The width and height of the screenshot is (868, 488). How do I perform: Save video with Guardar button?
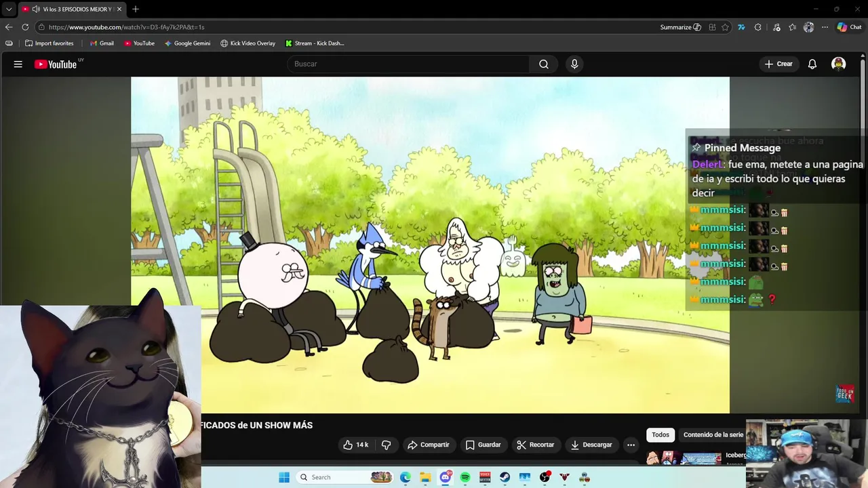[484, 445]
